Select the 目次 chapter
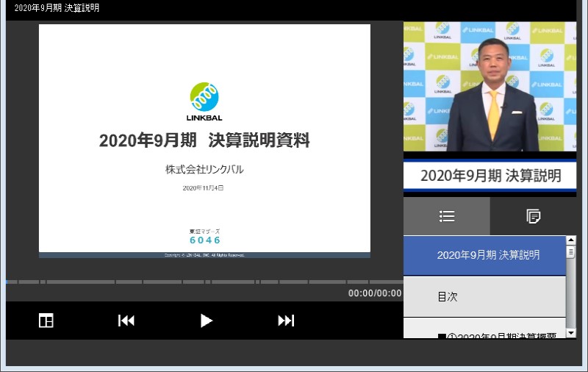This screenshot has height=372, width=588. point(484,296)
